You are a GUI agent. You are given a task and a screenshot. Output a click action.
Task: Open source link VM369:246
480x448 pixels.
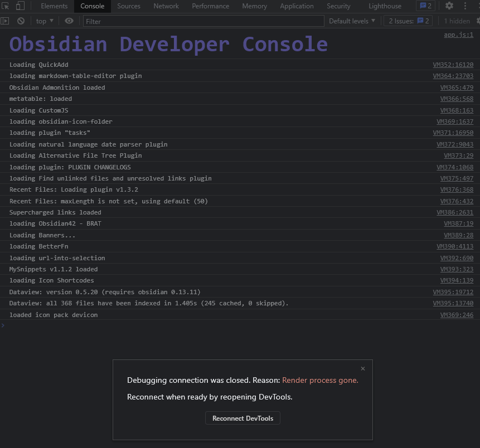pos(457,315)
